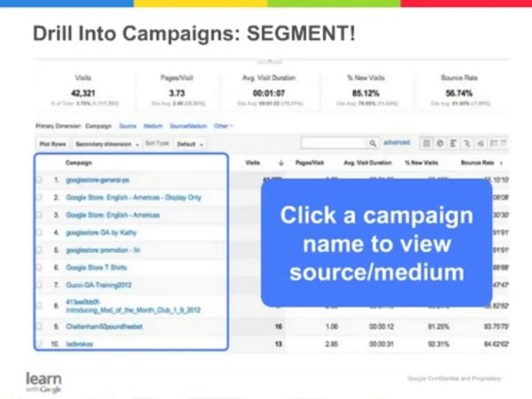Viewport: 532px width, 399px height.
Task: Click the sort arrow beside Visits column
Action: pos(281,163)
